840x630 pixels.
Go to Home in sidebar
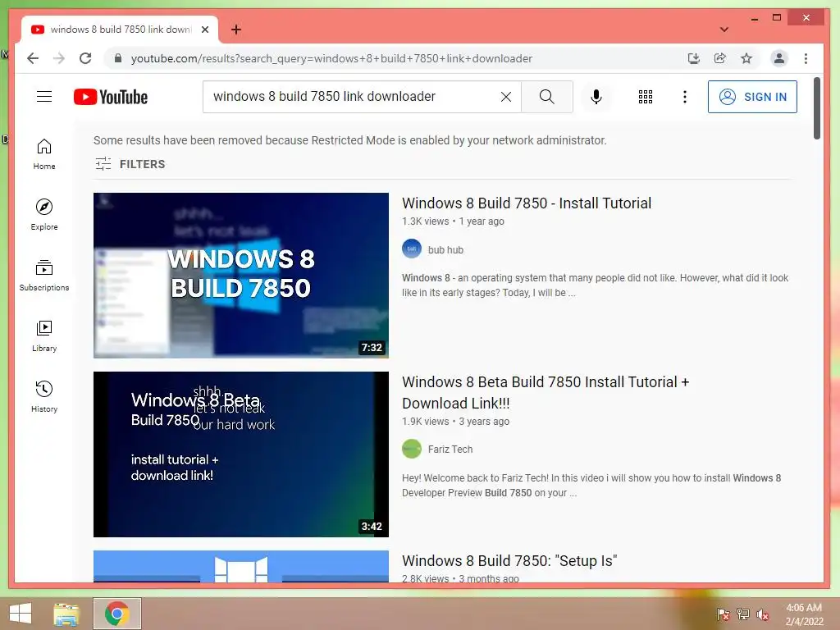[44, 154]
